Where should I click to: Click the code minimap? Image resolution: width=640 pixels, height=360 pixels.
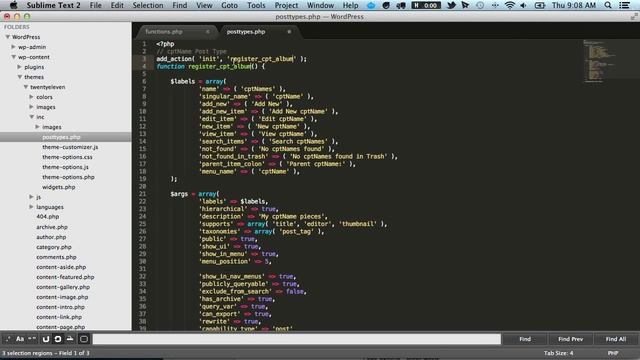point(599,61)
